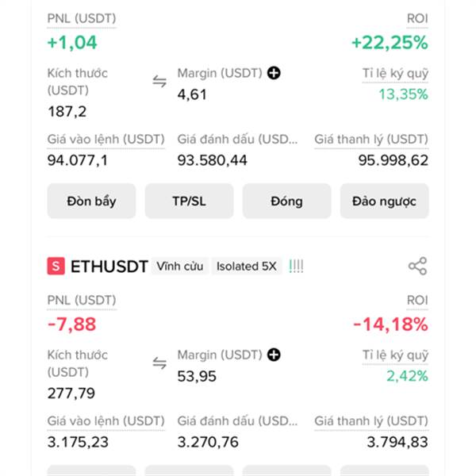
Task: Set TP/SL for the first position
Action: (x=189, y=201)
